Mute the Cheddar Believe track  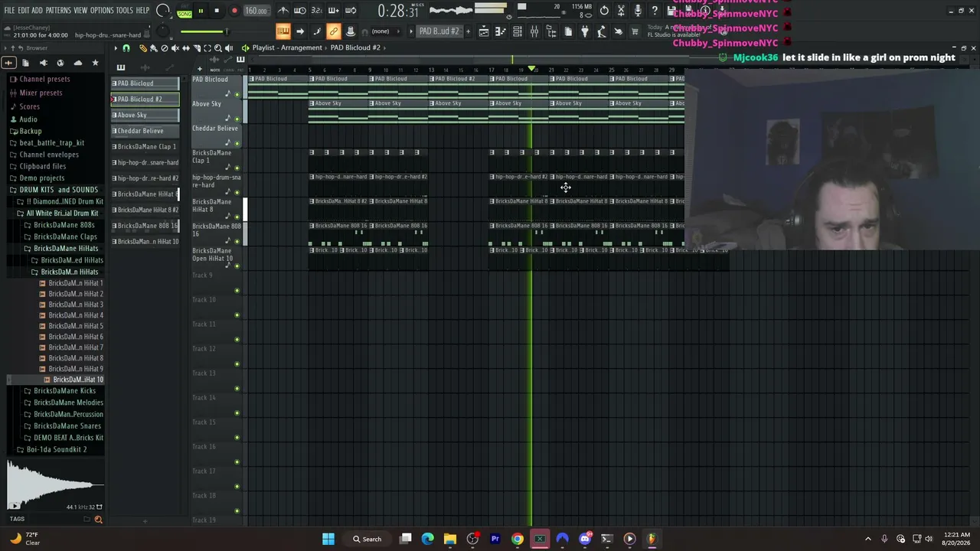point(237,144)
